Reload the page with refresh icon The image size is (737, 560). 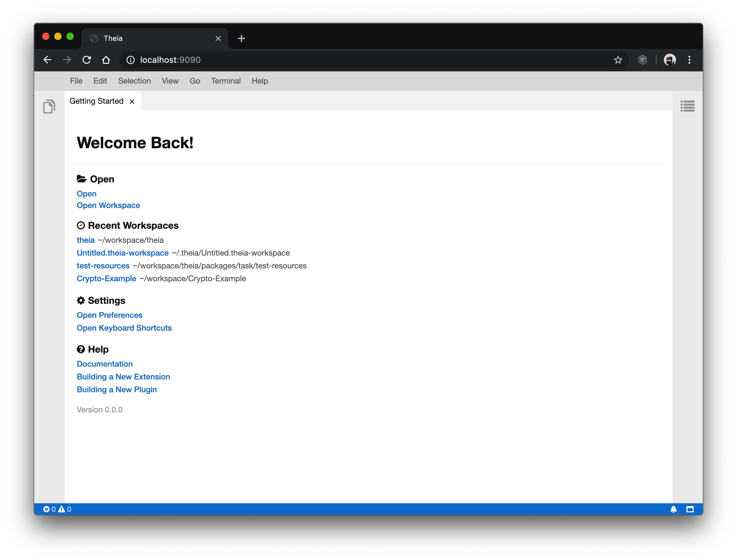pyautogui.click(x=87, y=60)
